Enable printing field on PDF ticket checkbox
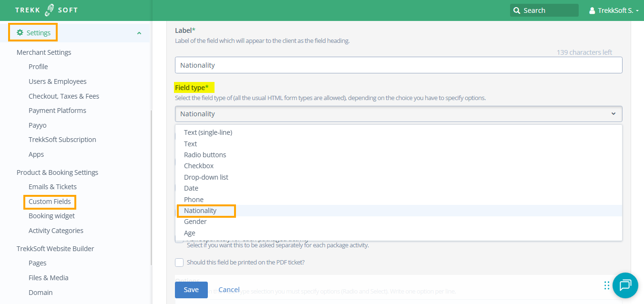This screenshot has width=644, height=304. (179, 263)
